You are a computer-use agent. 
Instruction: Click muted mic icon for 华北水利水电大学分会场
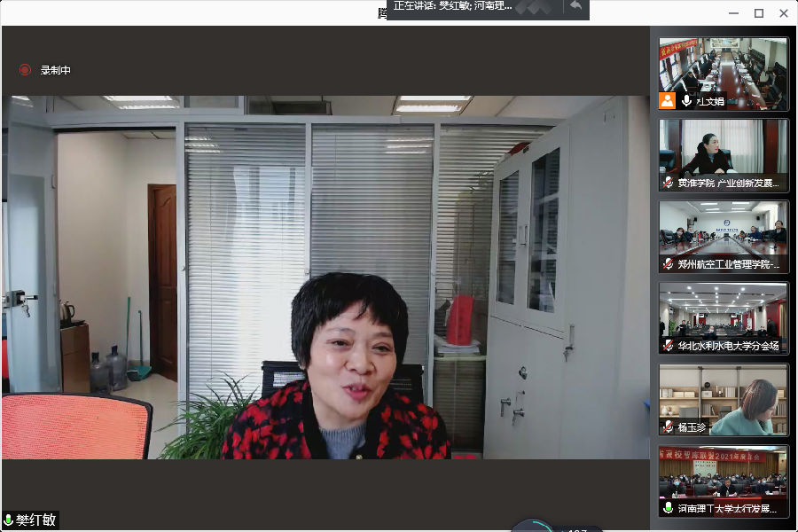pyautogui.click(x=668, y=346)
